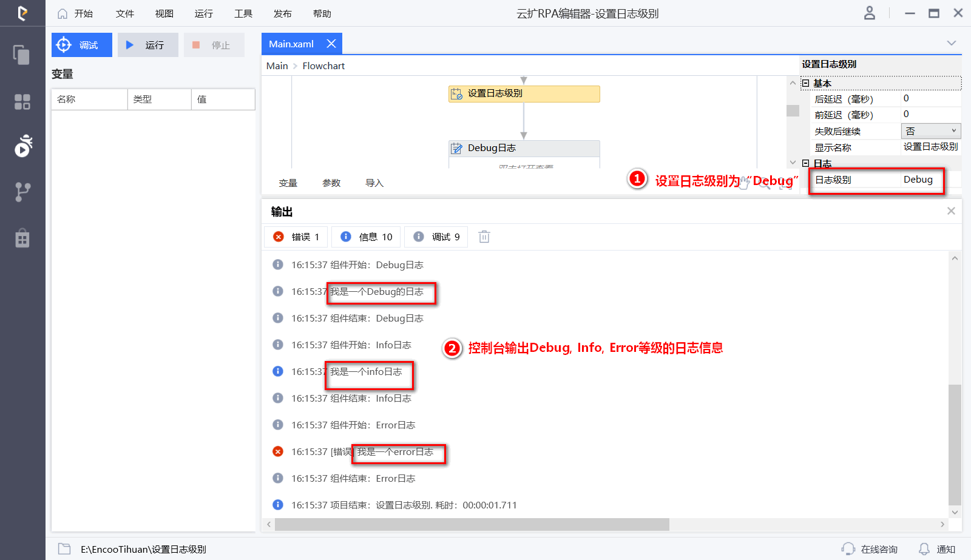Viewport: 971px width, 560px height.
Task: Open the package marketplace bag icon
Action: click(22, 238)
